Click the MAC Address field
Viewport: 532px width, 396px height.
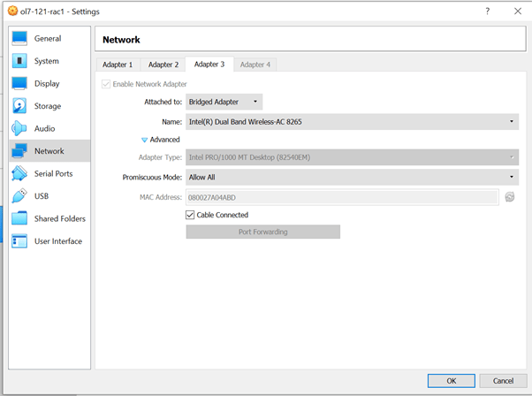tap(341, 196)
